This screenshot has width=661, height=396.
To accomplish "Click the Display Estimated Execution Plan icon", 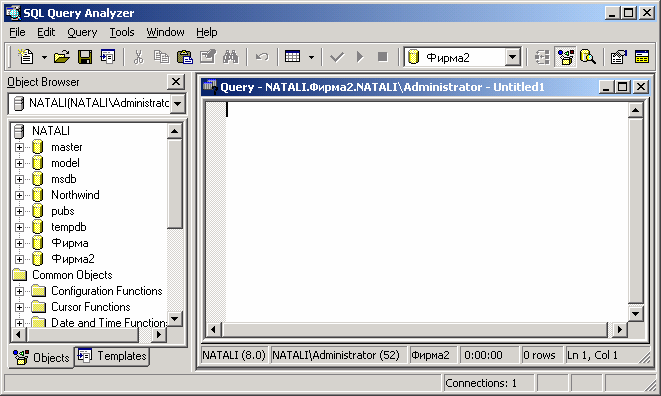I will point(542,57).
